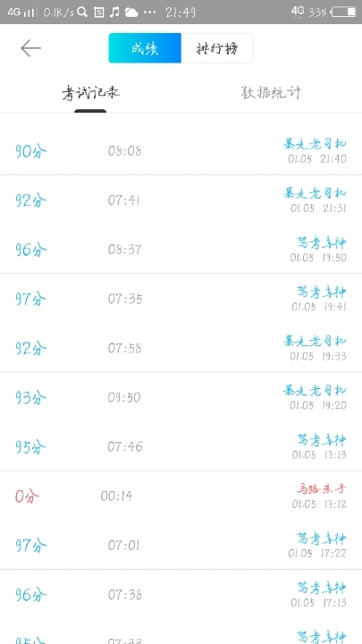Viewport: 362px width, 644px height.
Task: Tap the search icon in status bar
Action: click(x=82, y=12)
